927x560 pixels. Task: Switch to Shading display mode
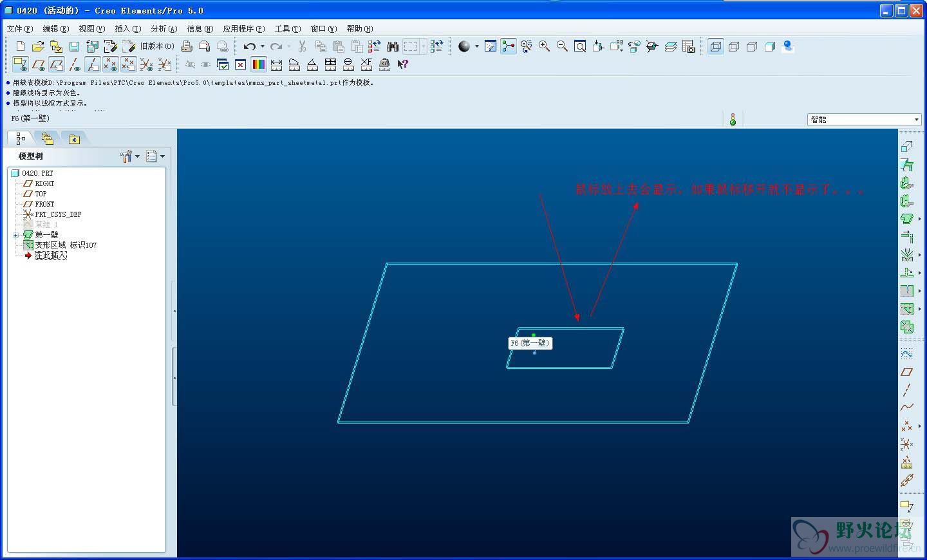pyautogui.click(x=769, y=46)
